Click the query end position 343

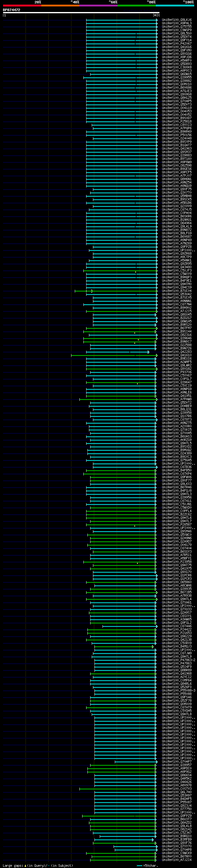pyautogui.click(x=155, y=15)
